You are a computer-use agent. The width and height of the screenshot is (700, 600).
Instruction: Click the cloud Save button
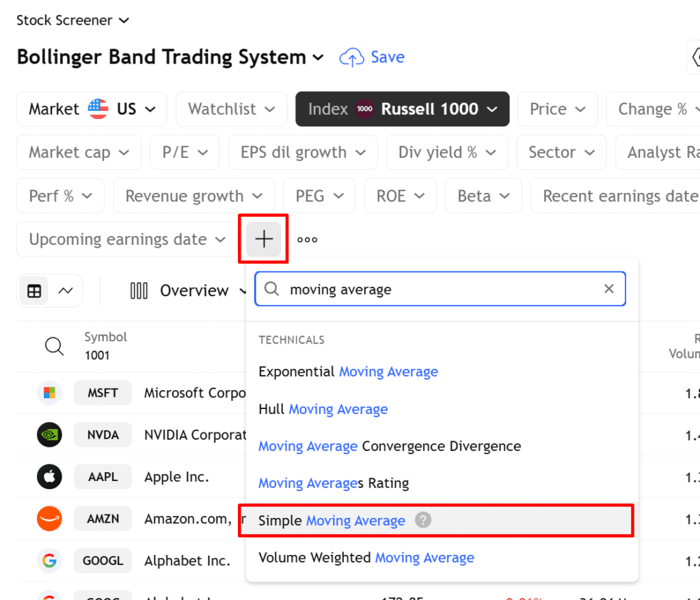(372, 57)
